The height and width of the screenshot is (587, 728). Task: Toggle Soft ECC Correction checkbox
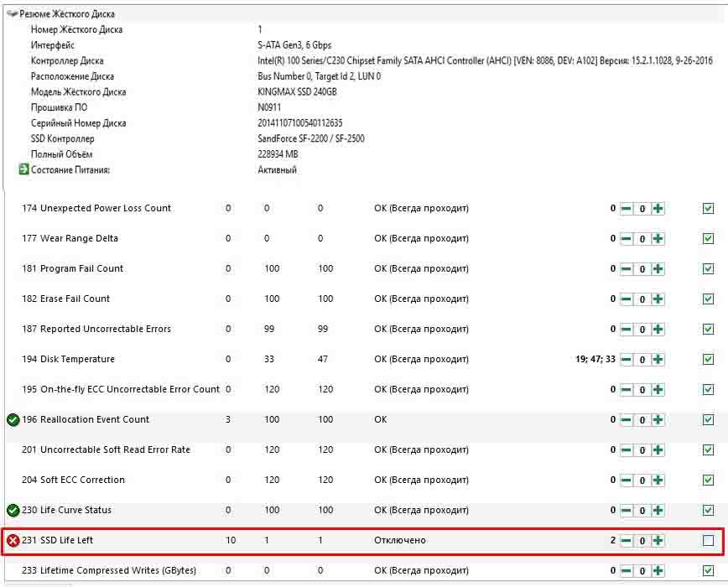708,481
